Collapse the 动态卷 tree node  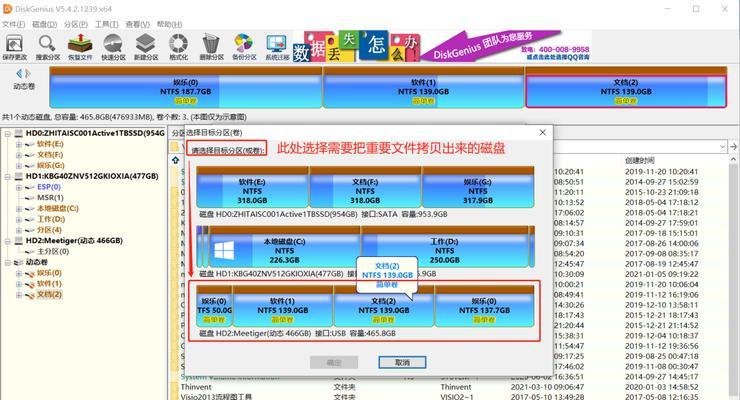(8, 263)
